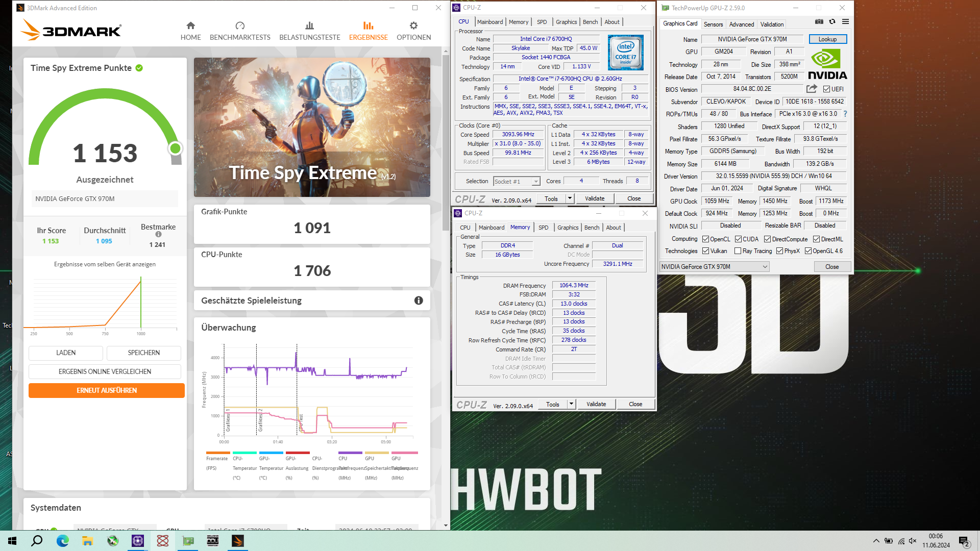Click the BIOS export share icon in GPU-Z
The width and height of the screenshot is (980, 551).
[x=812, y=89]
